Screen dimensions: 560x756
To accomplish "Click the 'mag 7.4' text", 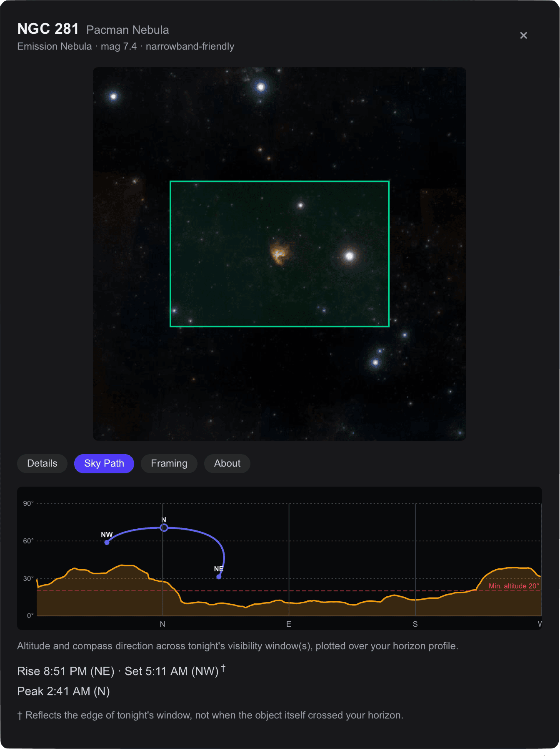I will coord(119,46).
